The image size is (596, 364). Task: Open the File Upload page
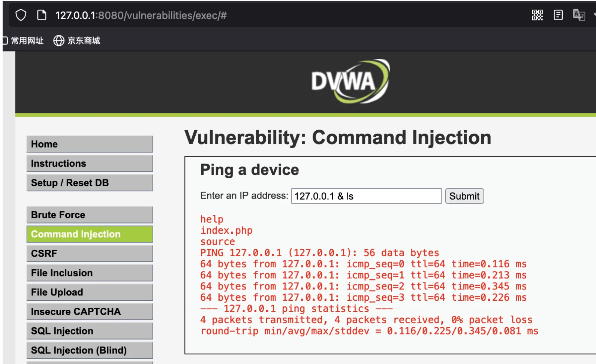[90, 292]
